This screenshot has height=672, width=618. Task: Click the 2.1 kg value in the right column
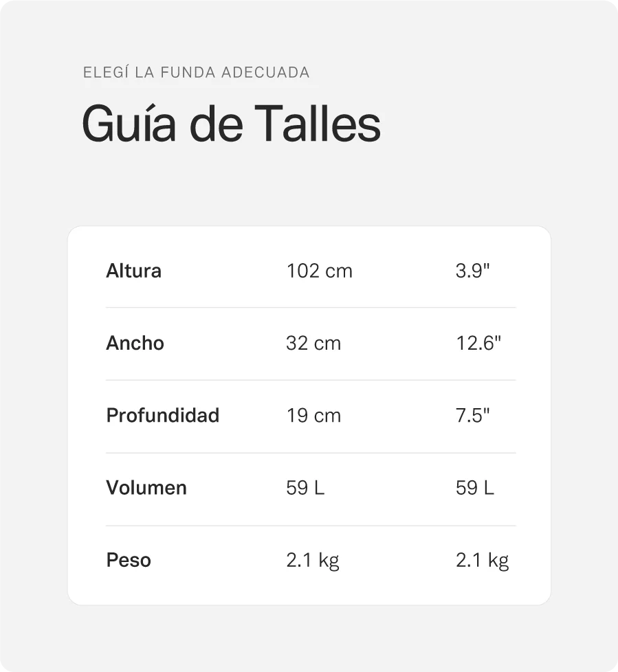tap(482, 561)
